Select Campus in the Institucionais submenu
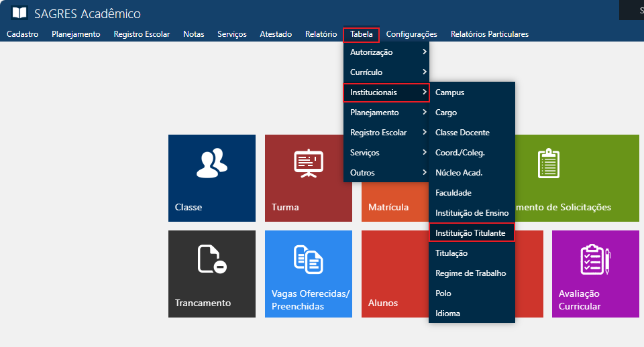644x347 pixels. click(x=449, y=92)
